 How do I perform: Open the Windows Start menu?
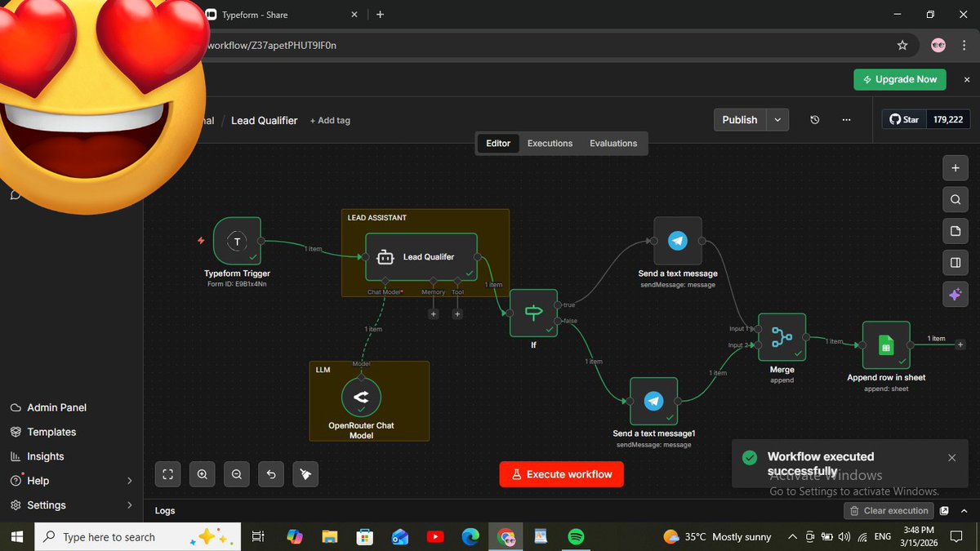coord(17,536)
